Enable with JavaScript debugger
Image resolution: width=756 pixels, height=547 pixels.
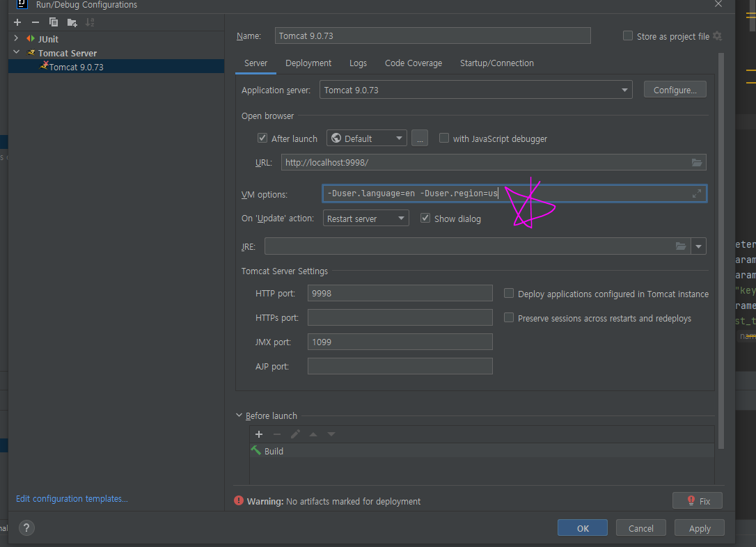pyautogui.click(x=444, y=138)
